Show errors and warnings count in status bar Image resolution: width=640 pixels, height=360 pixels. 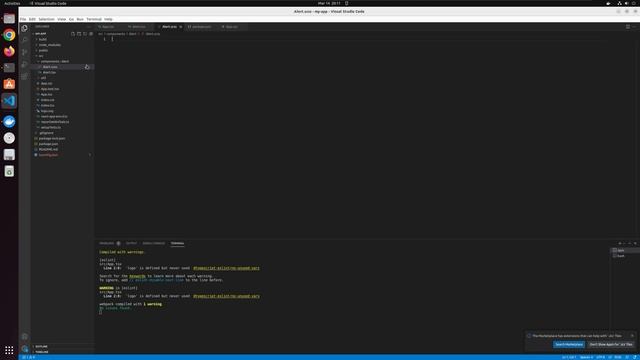[29, 357]
